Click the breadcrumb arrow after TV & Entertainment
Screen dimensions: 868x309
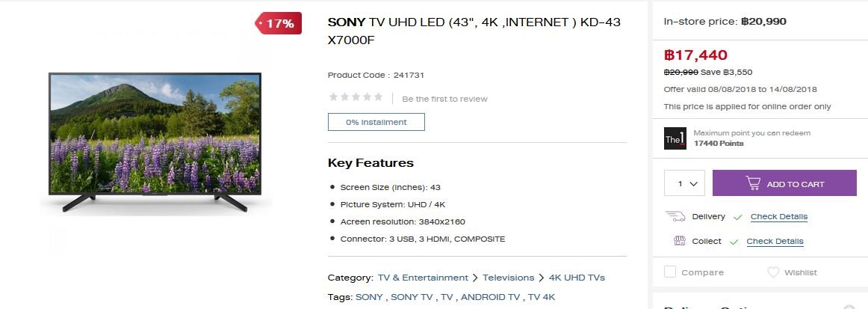[475, 278]
